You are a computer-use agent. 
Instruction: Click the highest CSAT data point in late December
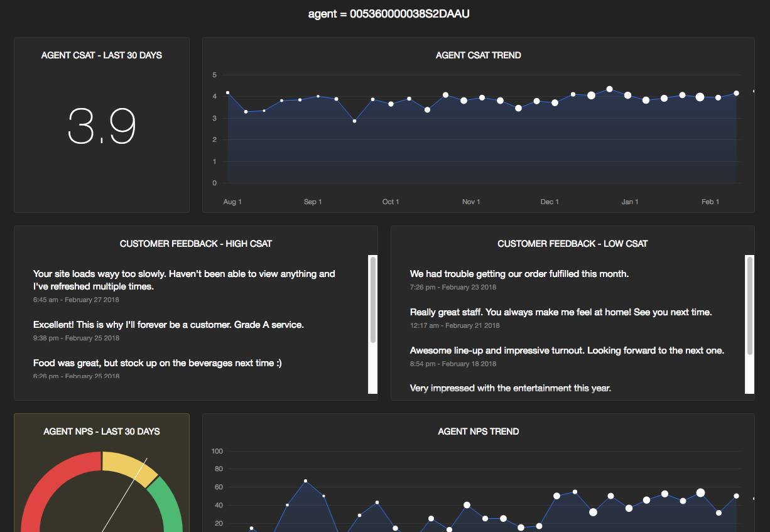609,89
